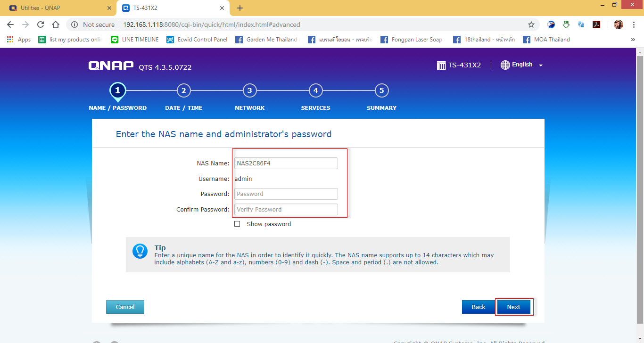The width and height of the screenshot is (644, 343).
Task: Click the double chevron to show more bookmarks
Action: pos(634,39)
